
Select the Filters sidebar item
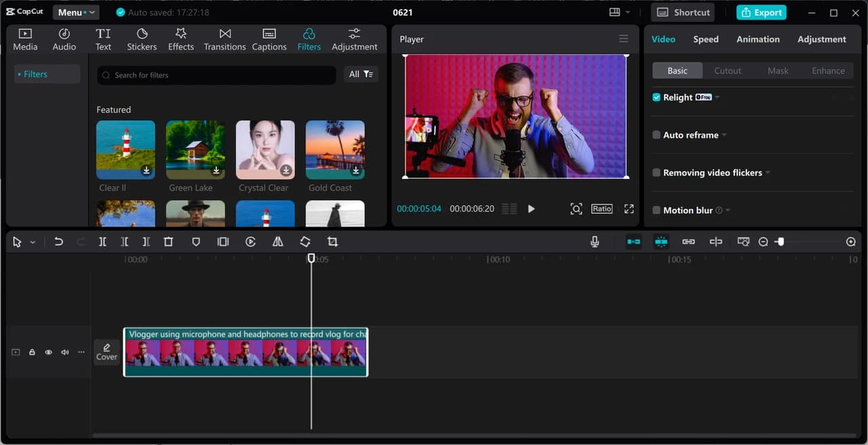coord(47,74)
